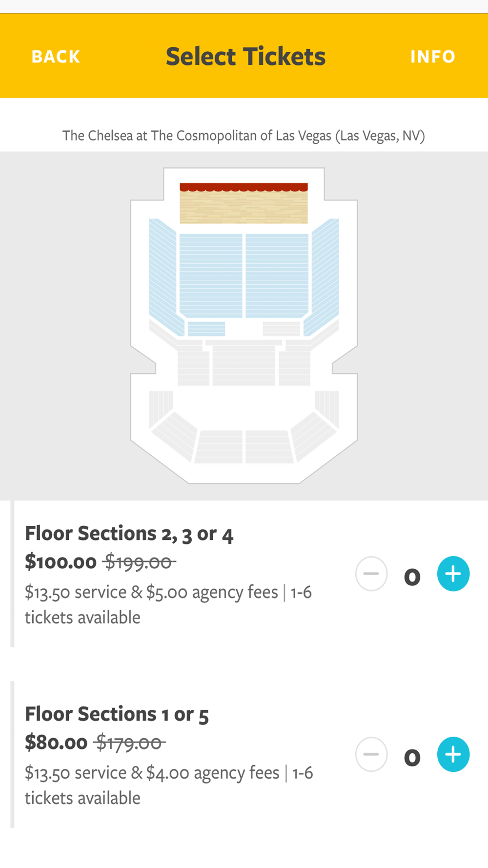Image resolution: width=488 pixels, height=868 pixels.
Task: Open the INFO page
Action: pos(433,57)
